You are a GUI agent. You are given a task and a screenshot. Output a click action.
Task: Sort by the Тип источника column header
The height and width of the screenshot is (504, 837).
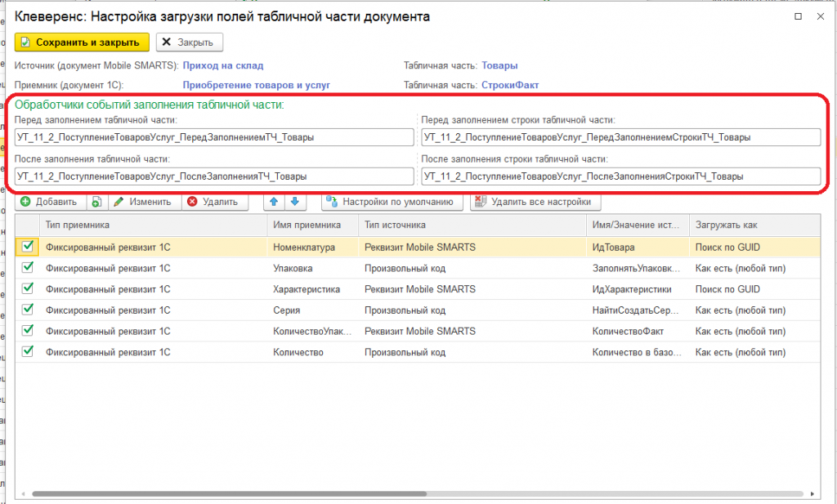pos(472,225)
